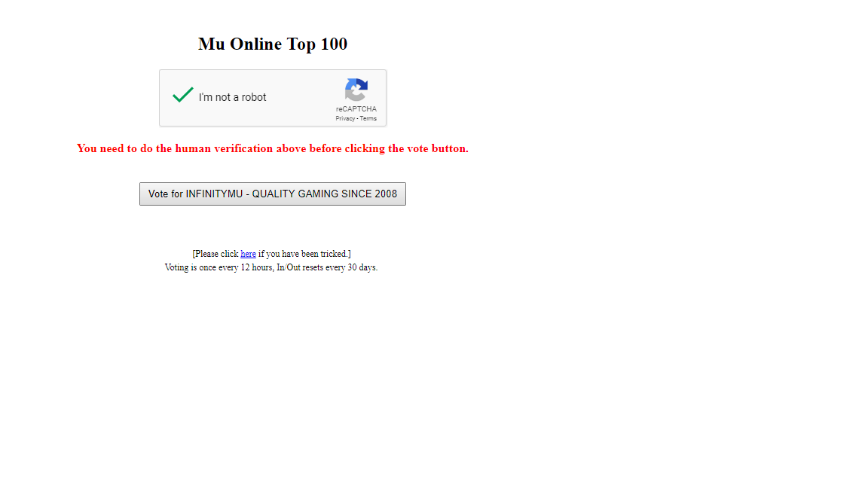Toggle the "I'm not a robot" checkmark
Image resolution: width=868 pixels, height=488 pixels.
[x=182, y=95]
